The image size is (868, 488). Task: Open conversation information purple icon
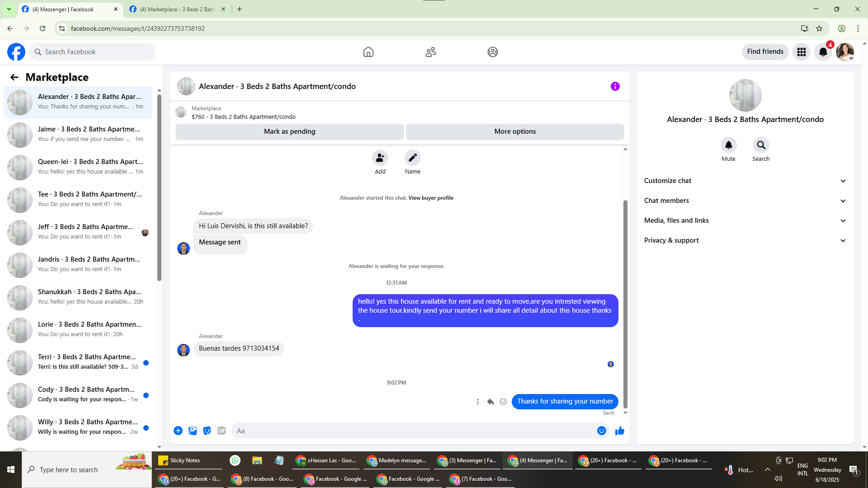(615, 86)
